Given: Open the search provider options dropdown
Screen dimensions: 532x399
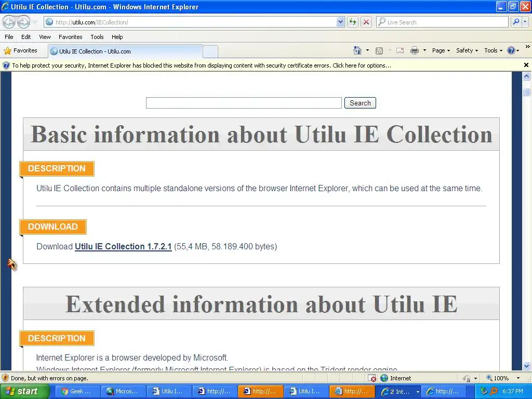Looking at the screenshot, I should [525, 22].
